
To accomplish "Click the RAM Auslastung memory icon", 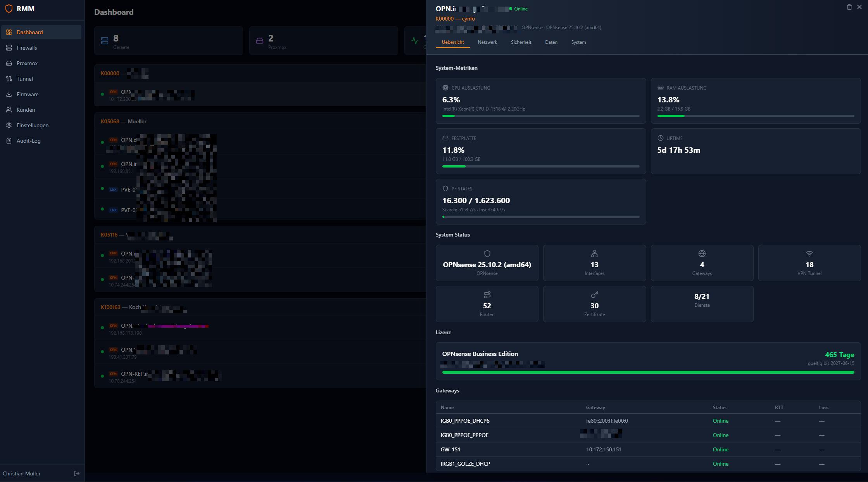I will click(x=661, y=88).
